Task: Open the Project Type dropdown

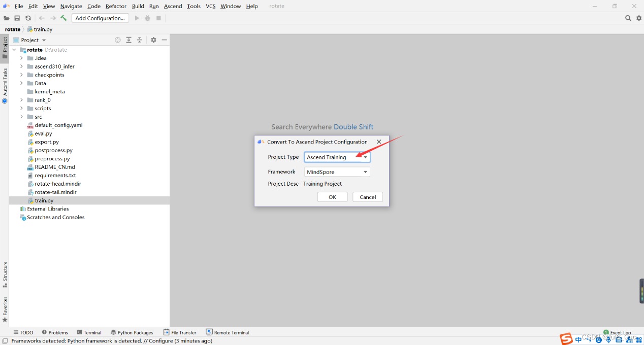Action: coord(337,157)
